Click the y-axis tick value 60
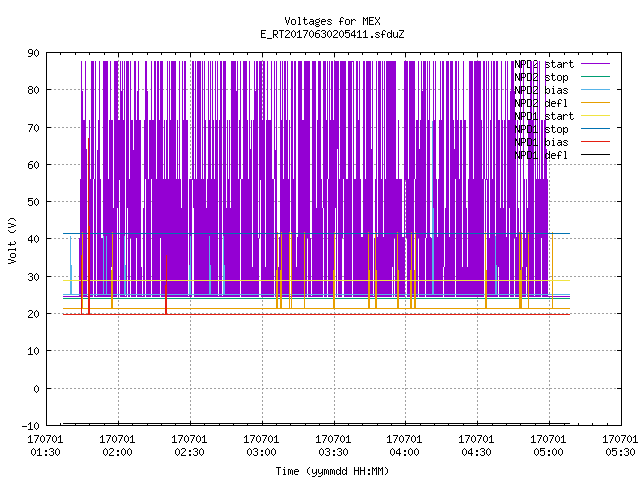Screen dimensions: 640x480 (x=33, y=165)
